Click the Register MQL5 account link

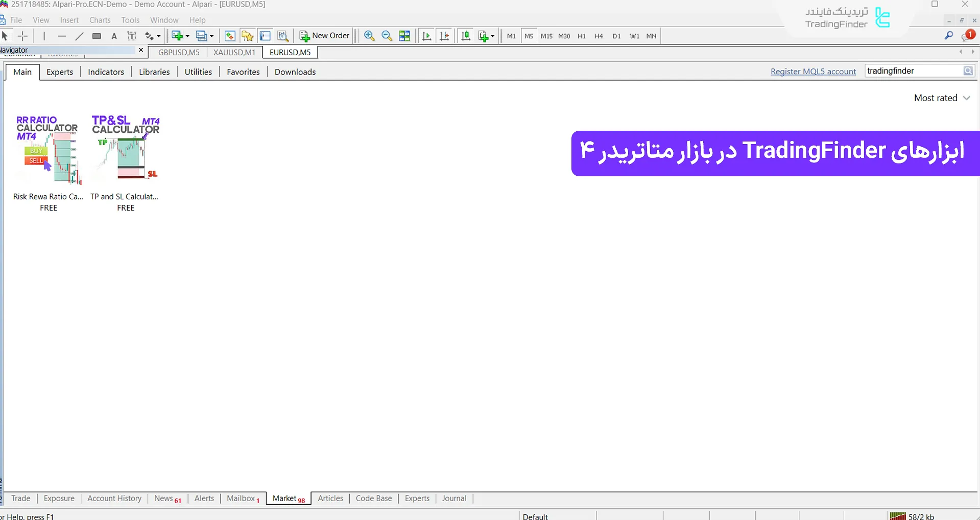813,71
